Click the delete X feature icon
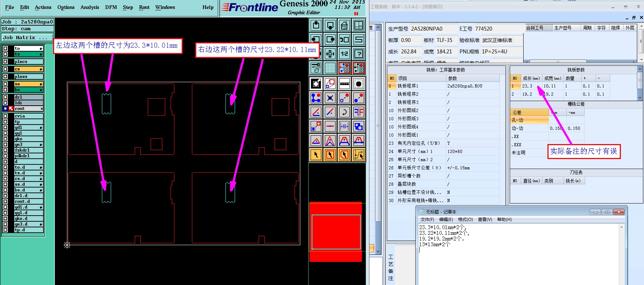This screenshot has height=285, width=644. (330, 98)
